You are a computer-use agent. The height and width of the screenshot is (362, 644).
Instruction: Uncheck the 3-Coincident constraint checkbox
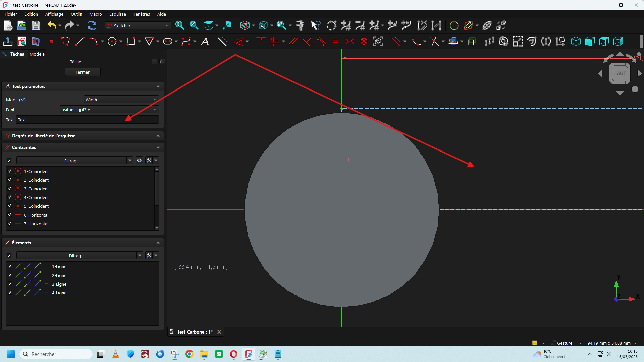(10, 189)
